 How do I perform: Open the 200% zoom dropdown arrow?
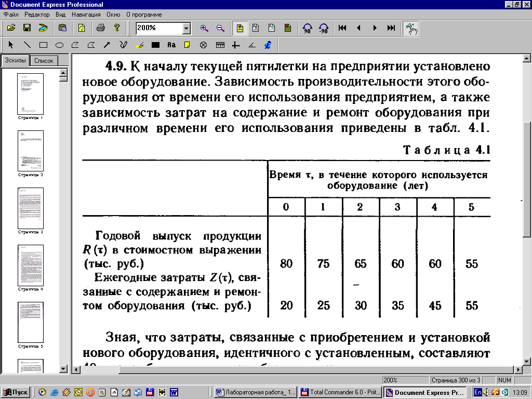187,29
